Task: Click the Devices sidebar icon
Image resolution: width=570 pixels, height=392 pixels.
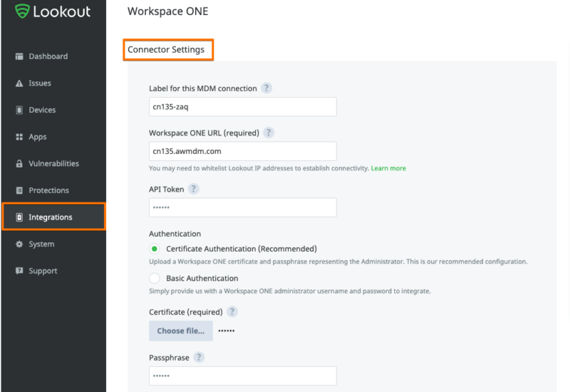Action: pyautogui.click(x=19, y=110)
